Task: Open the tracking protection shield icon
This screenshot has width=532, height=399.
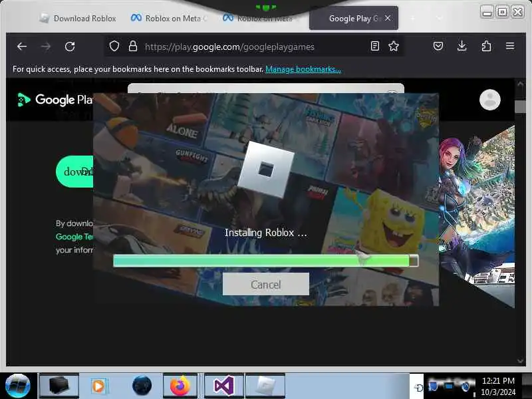Action: (114, 46)
